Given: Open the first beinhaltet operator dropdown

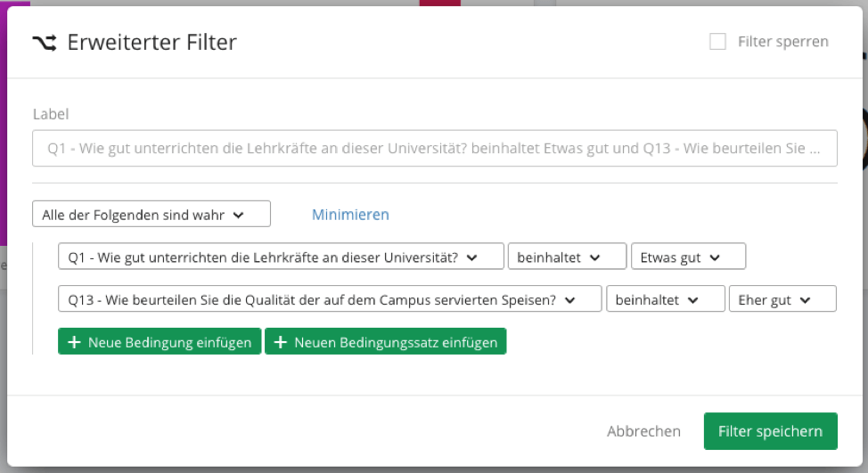Looking at the screenshot, I should point(567,257).
